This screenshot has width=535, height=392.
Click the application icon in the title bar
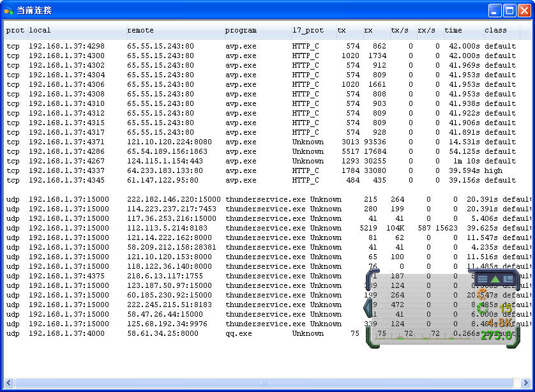8,11
